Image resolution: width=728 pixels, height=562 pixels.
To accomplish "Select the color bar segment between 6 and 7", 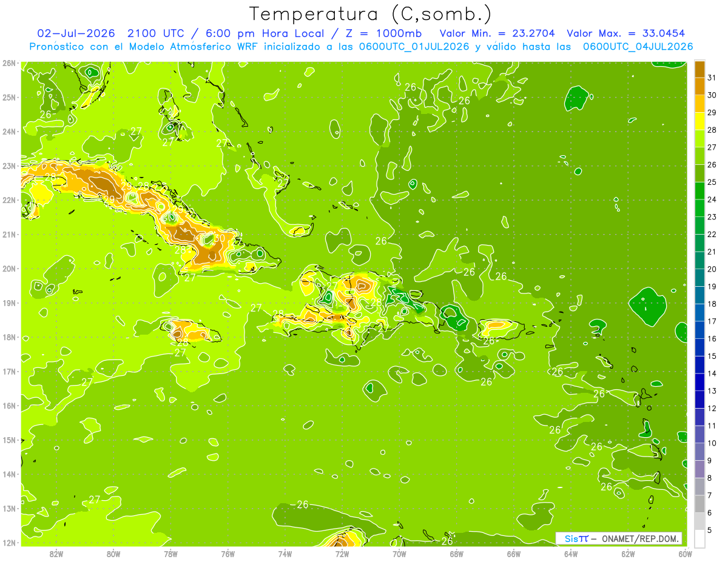I will tap(699, 504).
